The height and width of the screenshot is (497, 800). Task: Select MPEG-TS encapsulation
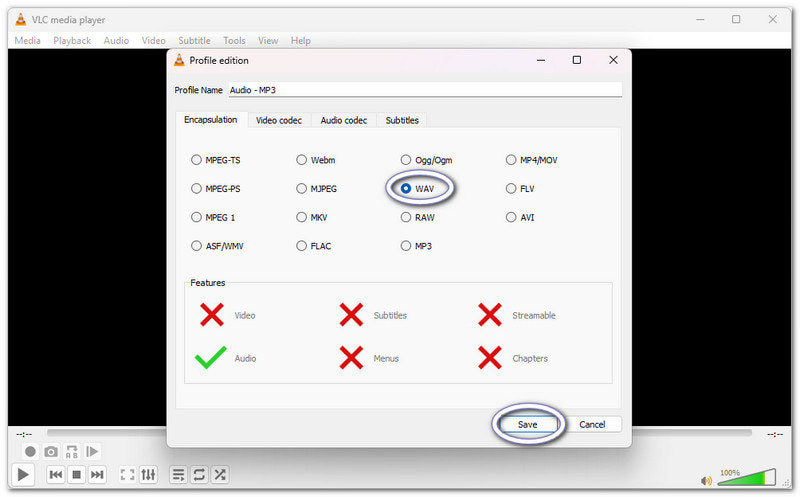pos(215,160)
